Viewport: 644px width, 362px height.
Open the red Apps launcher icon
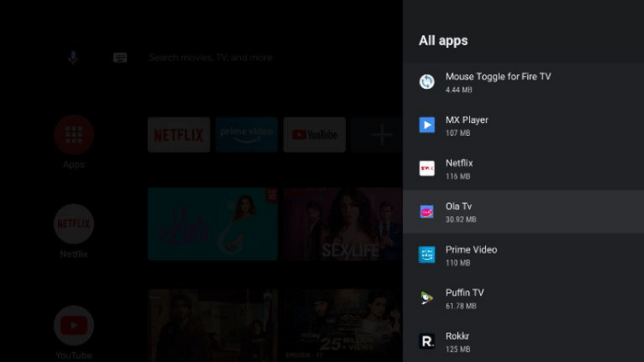(x=74, y=135)
